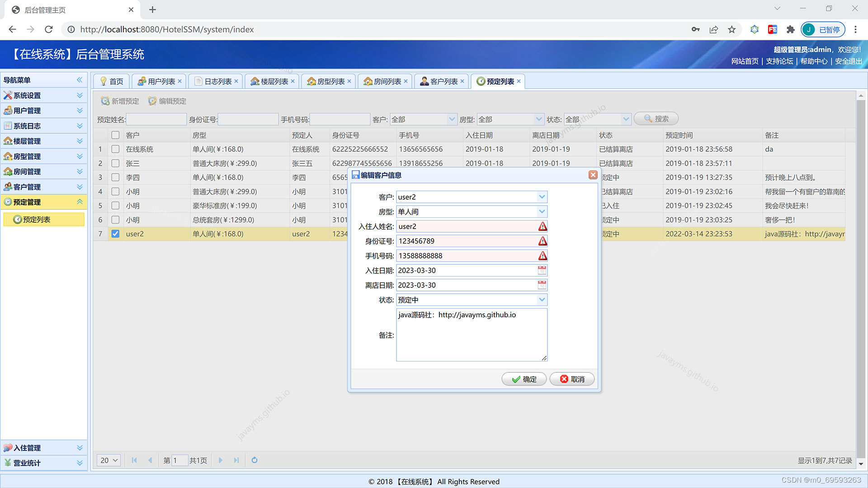Image resolution: width=868 pixels, height=488 pixels.
Task: Click 新增预定 toolbar button
Action: point(120,101)
